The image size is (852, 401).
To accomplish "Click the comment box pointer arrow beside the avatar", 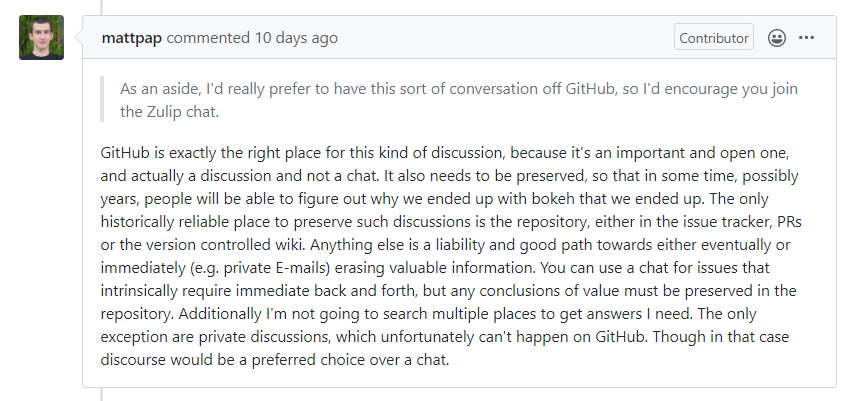I will (78, 37).
